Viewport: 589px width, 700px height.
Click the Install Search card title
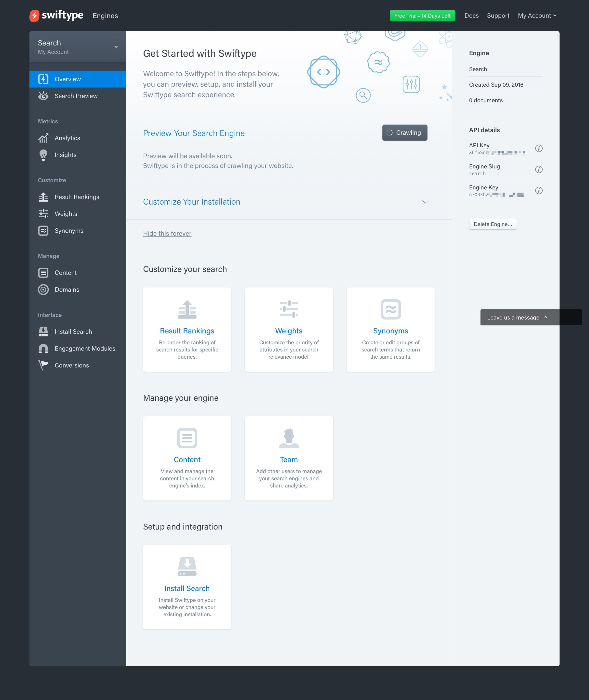point(187,588)
